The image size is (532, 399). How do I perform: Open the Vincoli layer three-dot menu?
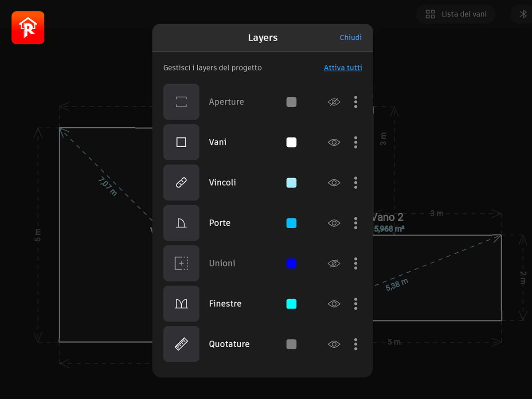pyautogui.click(x=356, y=183)
